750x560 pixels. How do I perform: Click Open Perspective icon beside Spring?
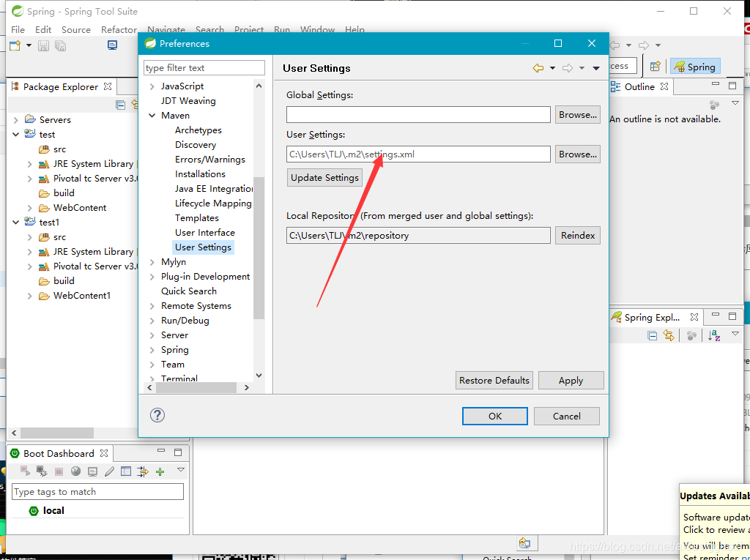656,67
